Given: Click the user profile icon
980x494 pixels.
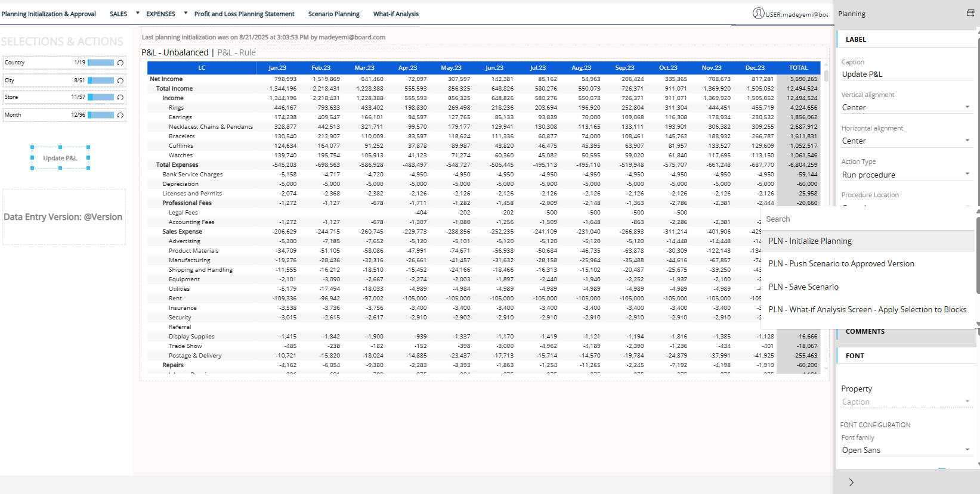Looking at the screenshot, I should [758, 13].
